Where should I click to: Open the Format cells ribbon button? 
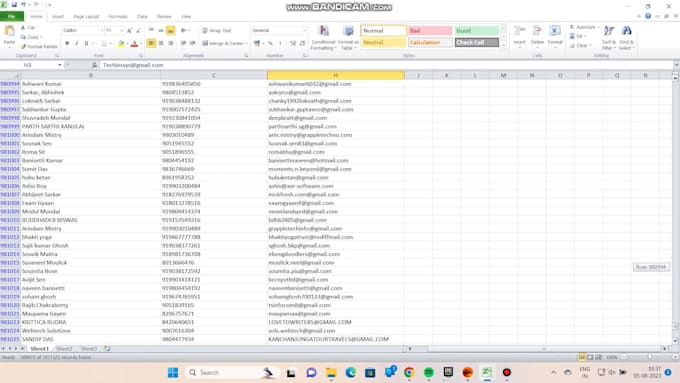point(555,36)
